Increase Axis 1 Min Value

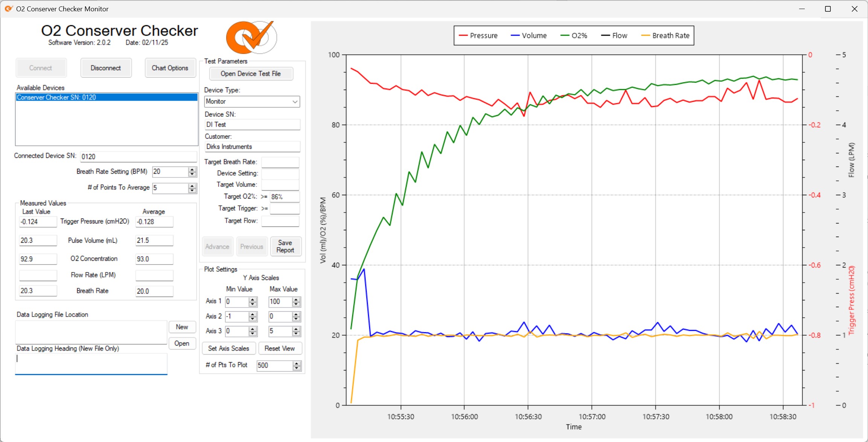pyautogui.click(x=253, y=299)
